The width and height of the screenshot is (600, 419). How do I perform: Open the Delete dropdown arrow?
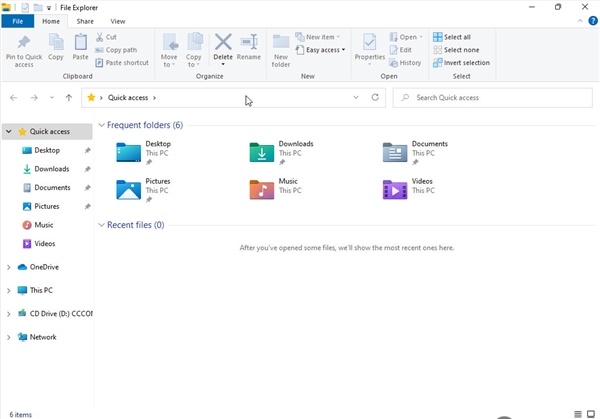223,64
